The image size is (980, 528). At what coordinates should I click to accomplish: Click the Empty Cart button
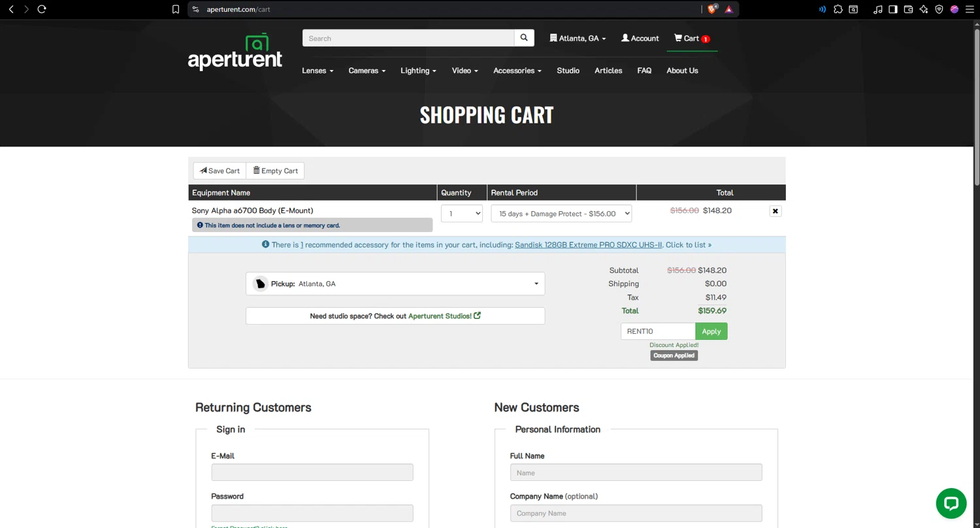275,171
